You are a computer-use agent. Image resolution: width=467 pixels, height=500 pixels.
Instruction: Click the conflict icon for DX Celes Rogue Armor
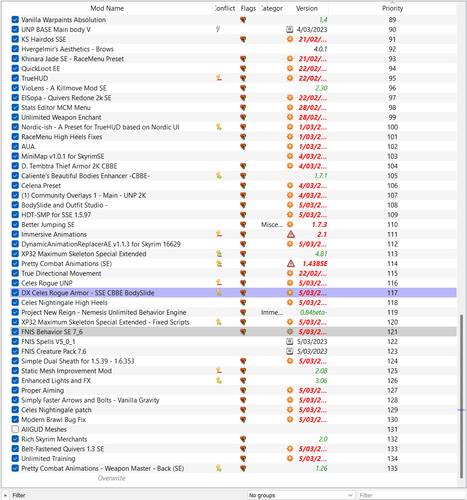point(219,293)
